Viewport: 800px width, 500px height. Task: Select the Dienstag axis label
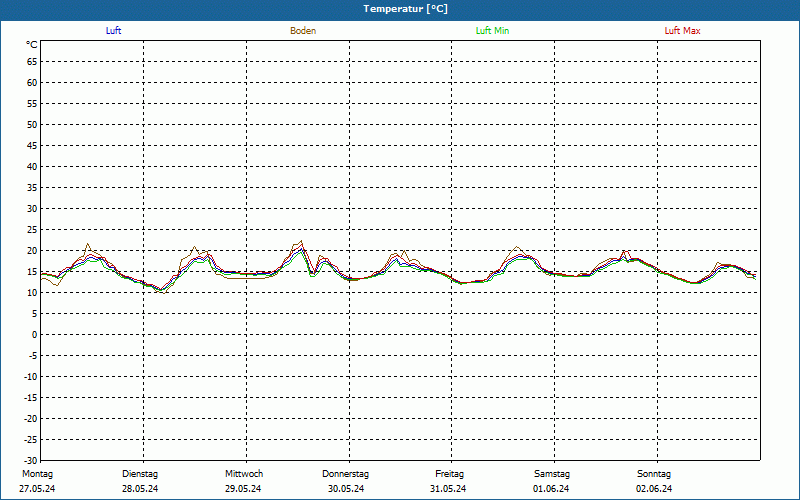coord(140,474)
